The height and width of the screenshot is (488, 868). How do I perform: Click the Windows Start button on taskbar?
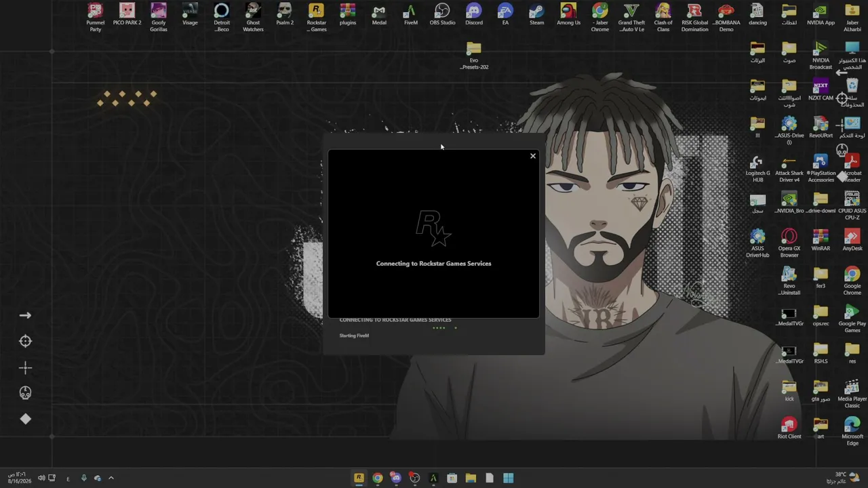point(508,478)
